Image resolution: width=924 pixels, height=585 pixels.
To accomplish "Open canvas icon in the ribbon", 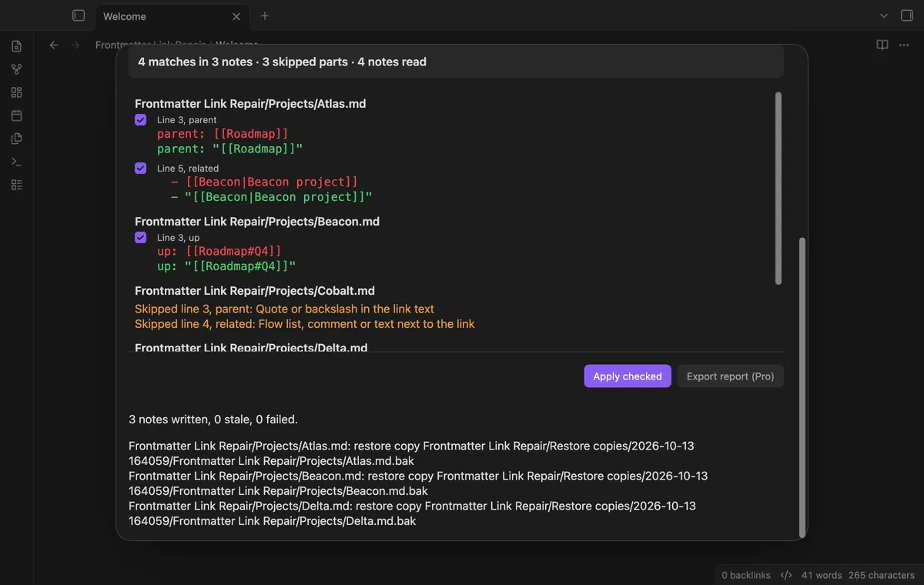I will (x=17, y=92).
